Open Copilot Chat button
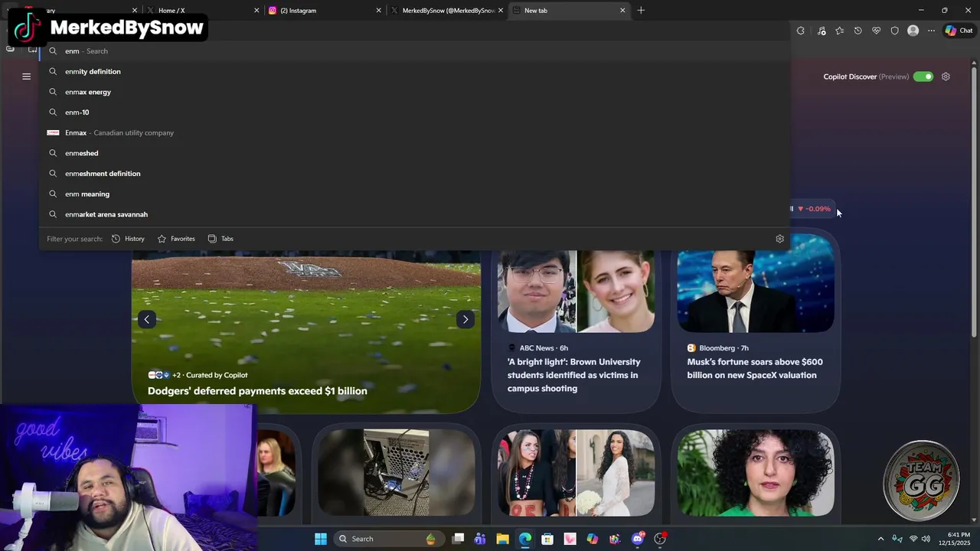 (959, 31)
